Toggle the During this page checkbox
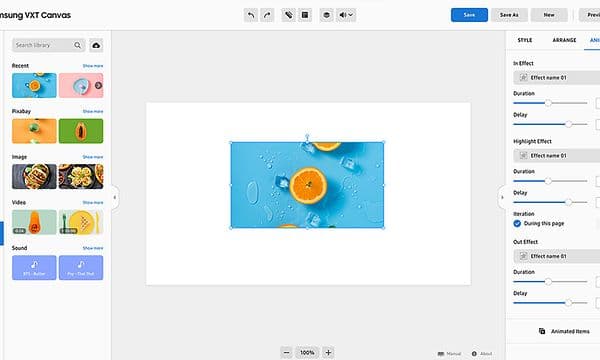This screenshot has width=600, height=360. pos(517,223)
